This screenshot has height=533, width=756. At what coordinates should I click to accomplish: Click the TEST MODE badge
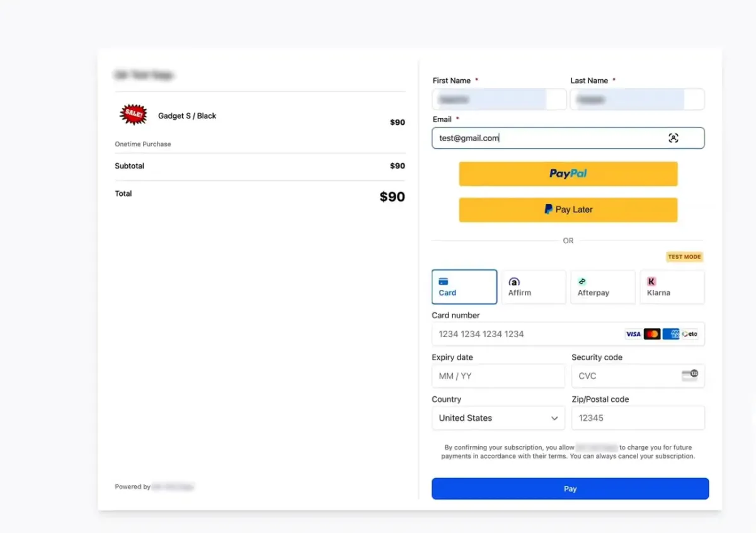[684, 257]
